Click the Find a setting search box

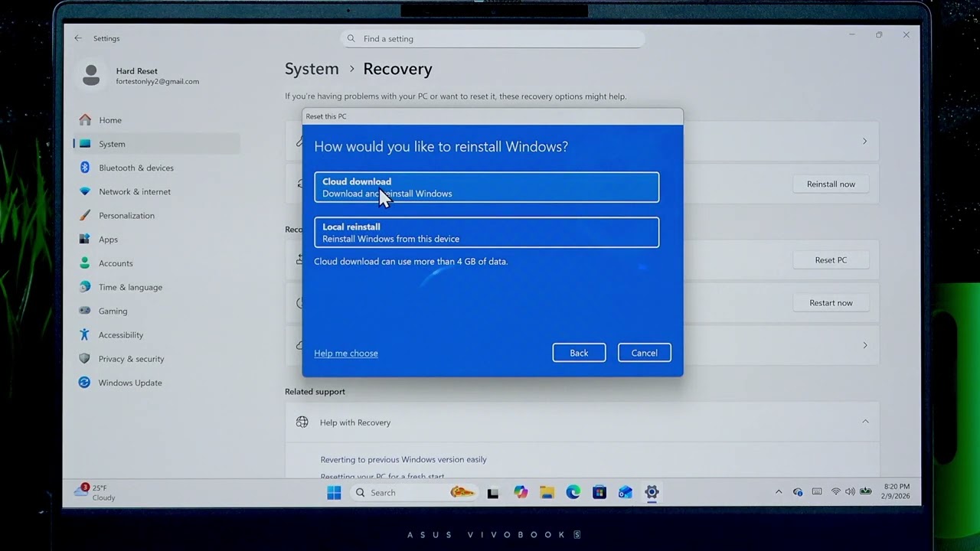coord(493,39)
